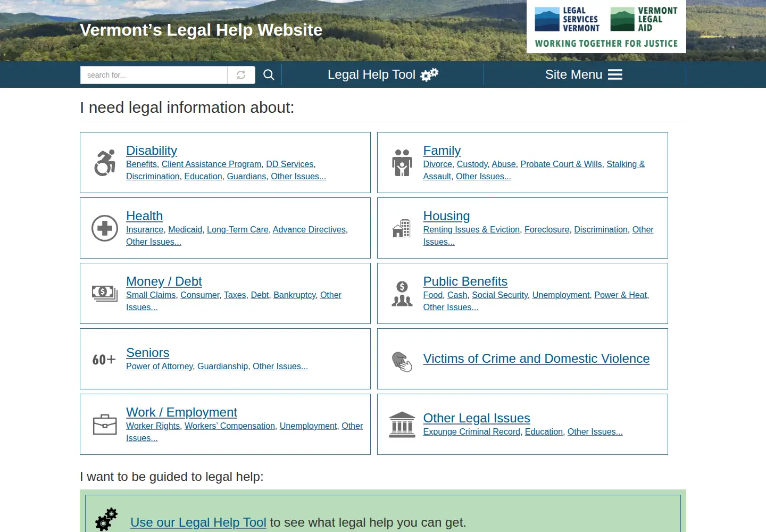
Task: Open Small Claims link
Action: (x=151, y=295)
